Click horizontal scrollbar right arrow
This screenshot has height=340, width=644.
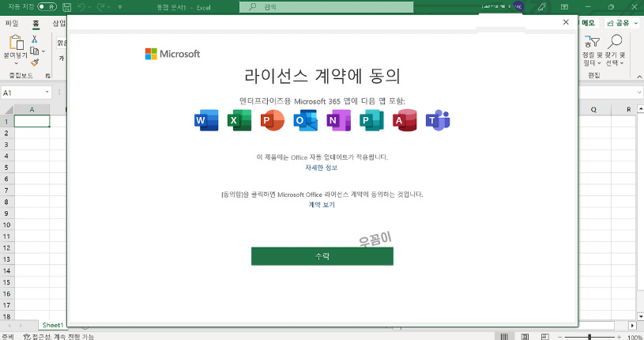[x=632, y=326]
